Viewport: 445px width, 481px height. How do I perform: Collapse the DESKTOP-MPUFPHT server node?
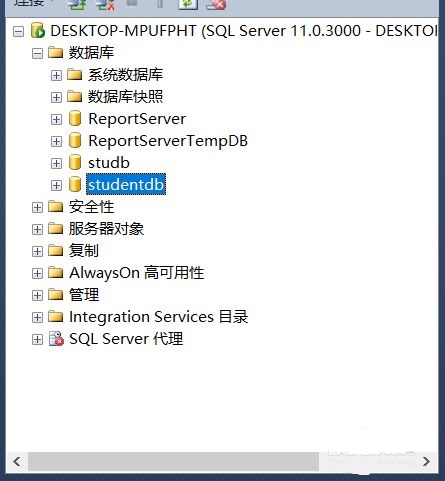click(x=19, y=32)
